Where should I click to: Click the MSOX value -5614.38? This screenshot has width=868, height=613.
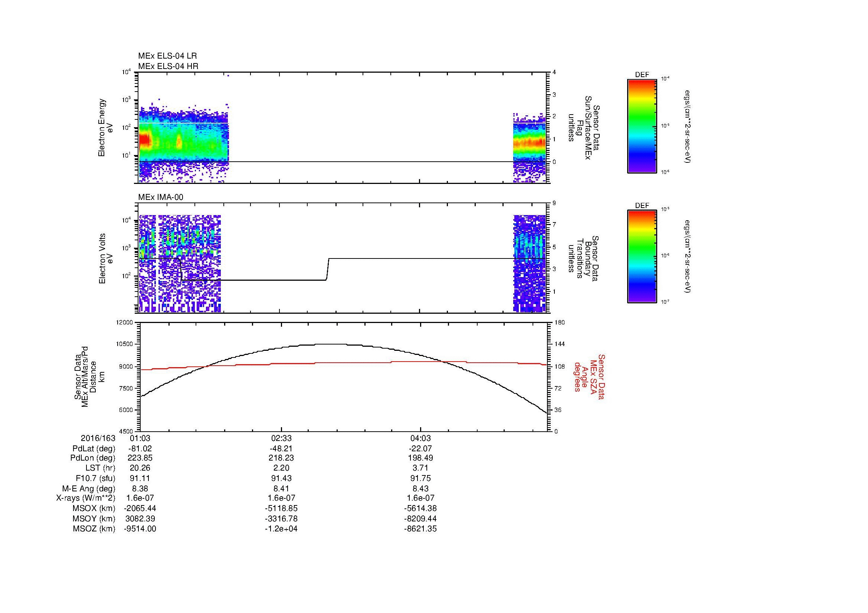(x=420, y=508)
